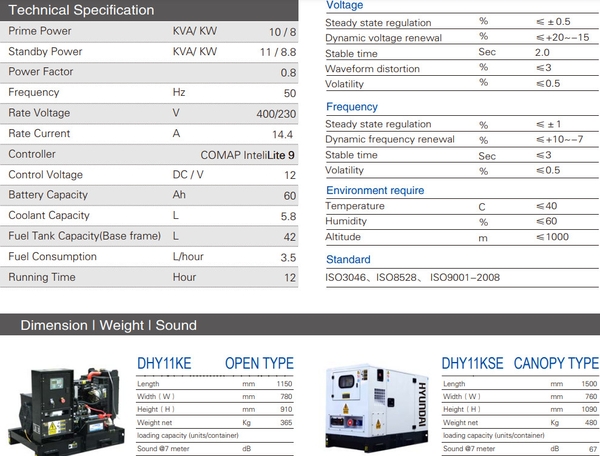600x456 pixels.
Task: Select Fuel Tank Capacity(Base frame) label
Action: click(85, 236)
